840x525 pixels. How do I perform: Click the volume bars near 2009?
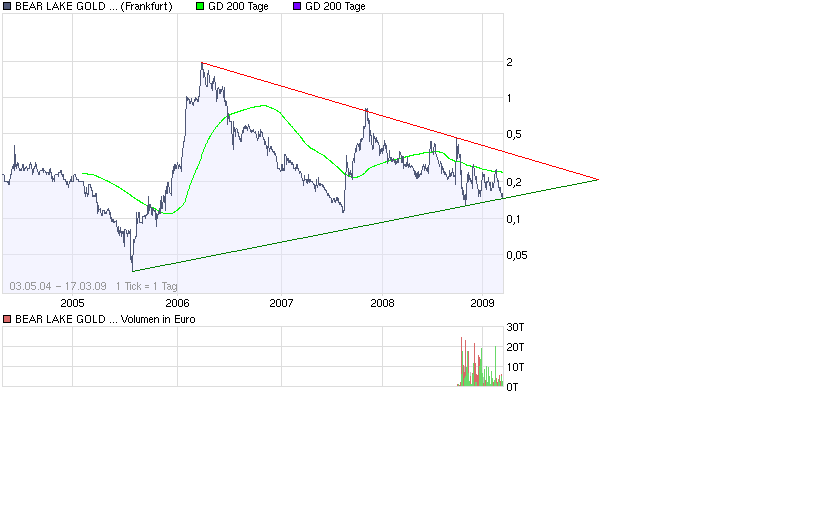(481, 362)
